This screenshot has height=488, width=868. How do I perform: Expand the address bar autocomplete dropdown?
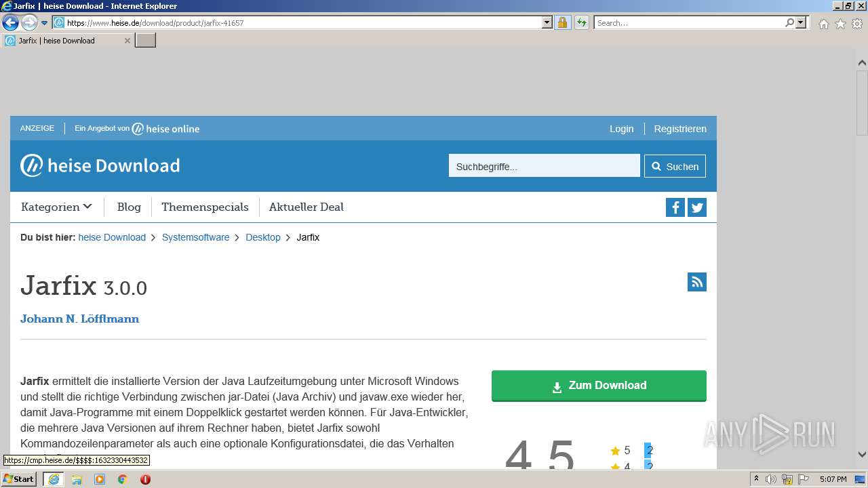[x=547, y=22]
